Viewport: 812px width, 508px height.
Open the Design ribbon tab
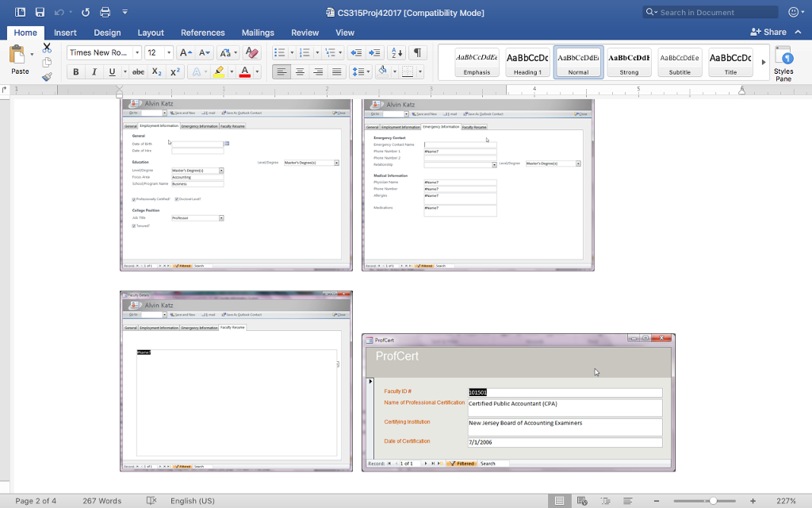point(107,33)
